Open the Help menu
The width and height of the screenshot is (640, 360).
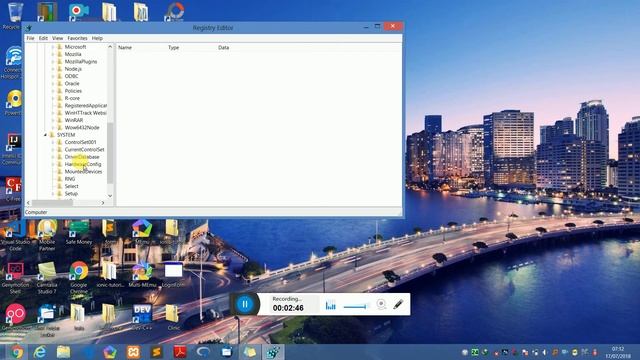pyautogui.click(x=97, y=38)
